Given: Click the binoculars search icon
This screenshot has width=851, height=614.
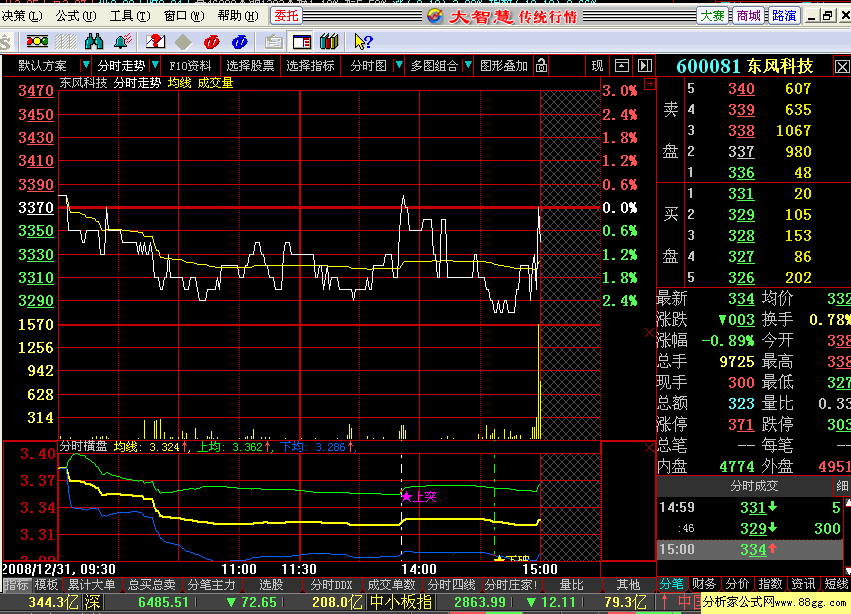Looking at the screenshot, I should pos(94,41).
